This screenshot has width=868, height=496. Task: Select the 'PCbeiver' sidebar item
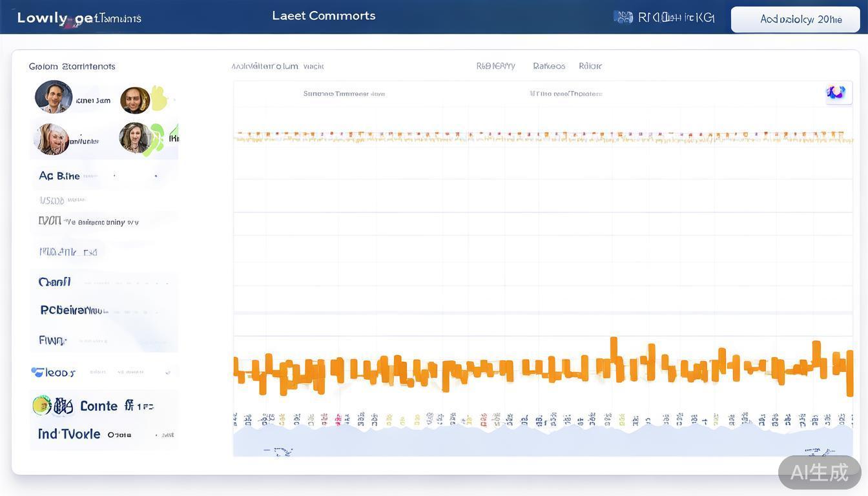(x=74, y=310)
